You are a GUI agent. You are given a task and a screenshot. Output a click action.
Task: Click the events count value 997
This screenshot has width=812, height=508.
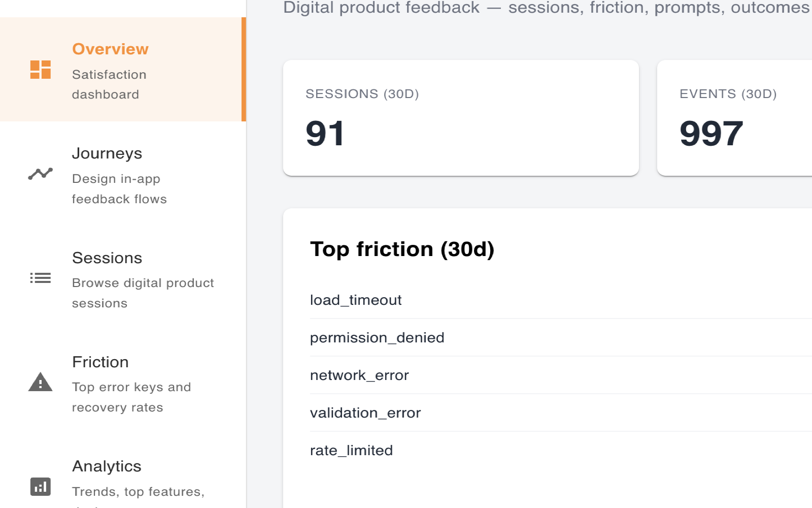(x=712, y=134)
